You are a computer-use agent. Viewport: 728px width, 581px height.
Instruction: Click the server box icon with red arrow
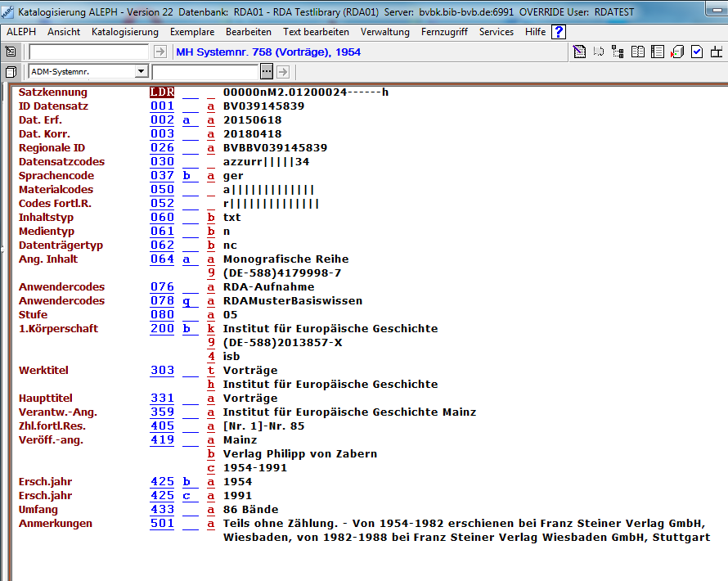coord(677,52)
